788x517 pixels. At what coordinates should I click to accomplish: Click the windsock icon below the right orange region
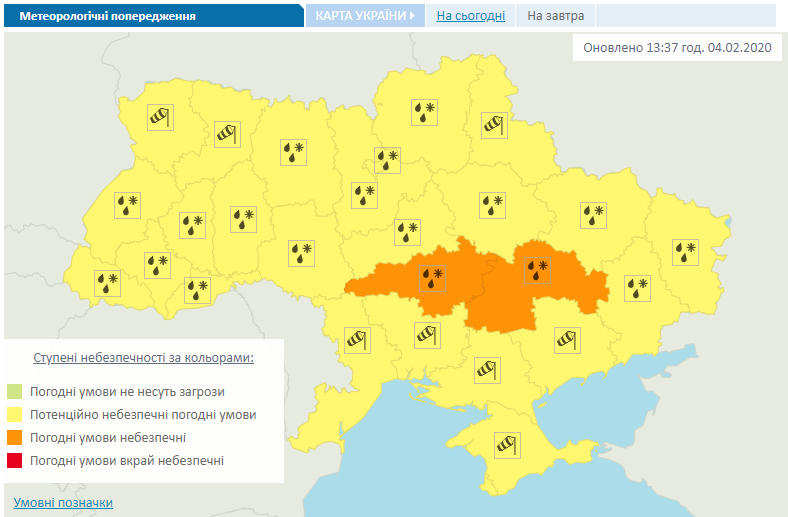(x=567, y=340)
